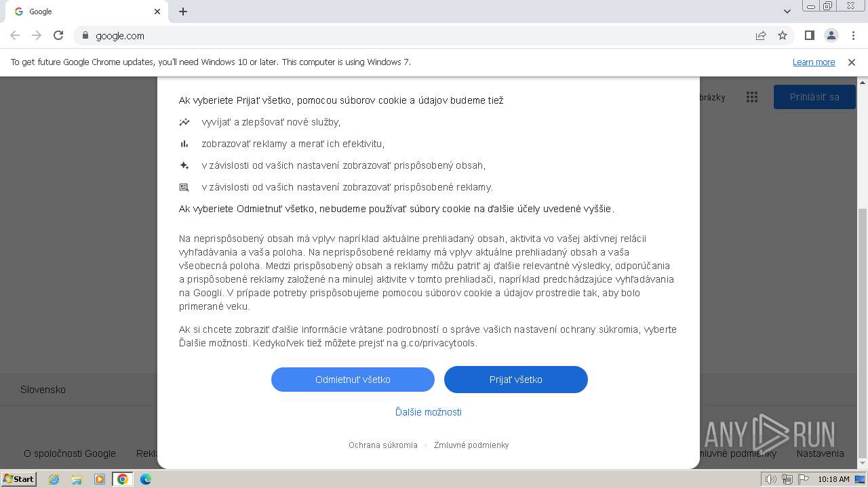This screenshot has height=488, width=868.
Task: Open Learn more about Chrome updates
Action: click(x=814, y=62)
